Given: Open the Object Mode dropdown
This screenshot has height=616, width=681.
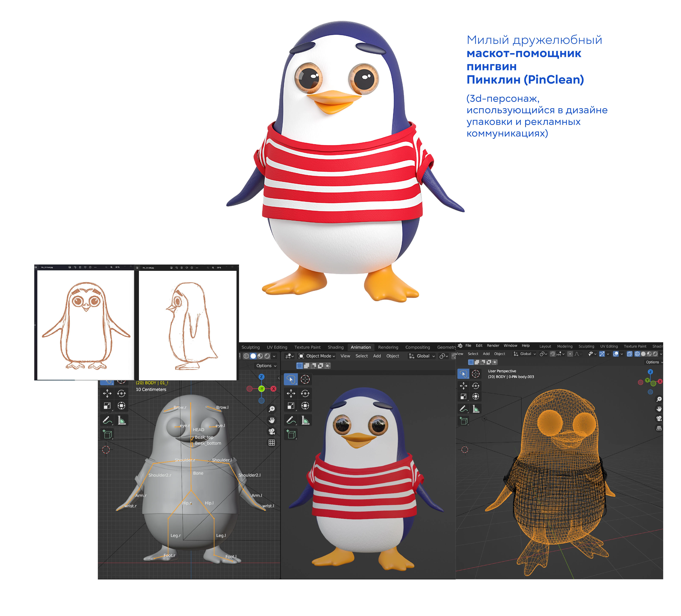Looking at the screenshot, I should coord(317,356).
